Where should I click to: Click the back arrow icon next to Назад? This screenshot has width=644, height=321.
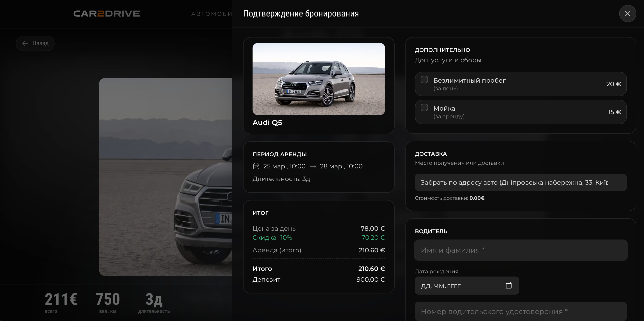[25, 43]
